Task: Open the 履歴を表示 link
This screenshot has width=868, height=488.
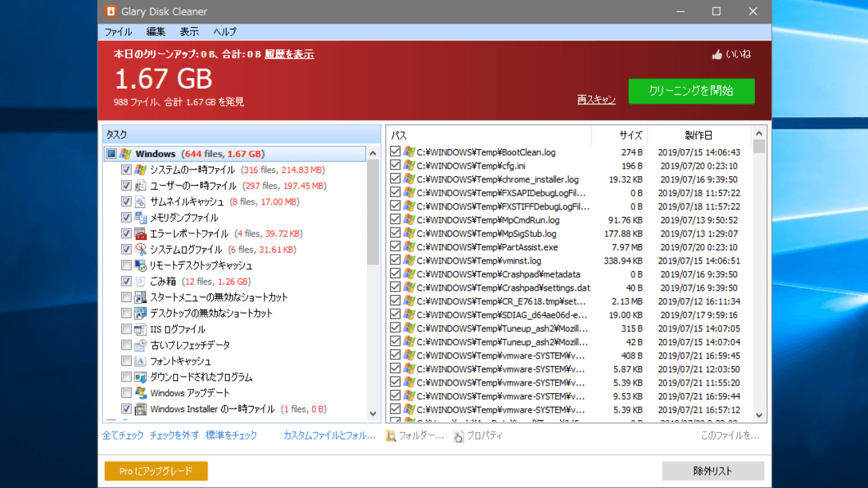Action: [290, 54]
